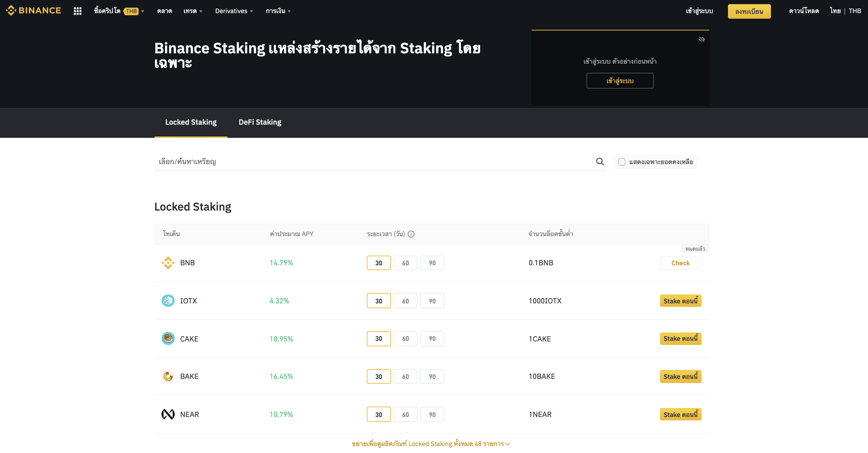Expand all 48 Locked Staking products
The width and height of the screenshot is (868, 453).
[x=431, y=444]
